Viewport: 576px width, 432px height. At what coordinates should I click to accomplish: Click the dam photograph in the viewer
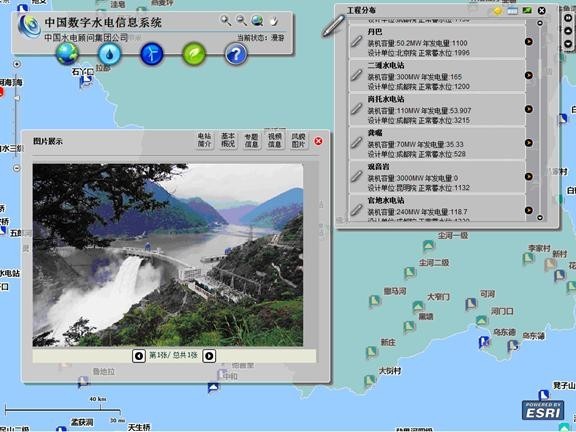coord(168,255)
